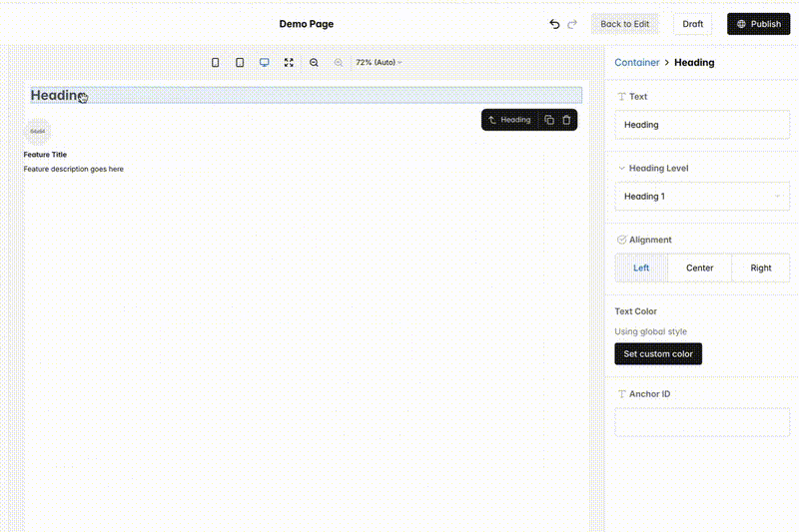Open the 72% (Auto) zoom dropdown
Image resolution: width=799 pixels, height=532 pixels.
tap(379, 62)
